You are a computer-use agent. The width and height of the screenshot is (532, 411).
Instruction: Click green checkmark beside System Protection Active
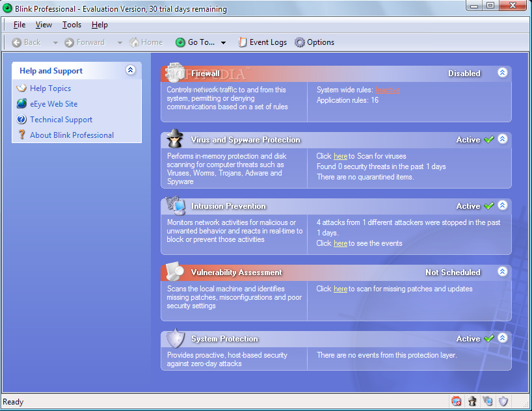[489, 338]
